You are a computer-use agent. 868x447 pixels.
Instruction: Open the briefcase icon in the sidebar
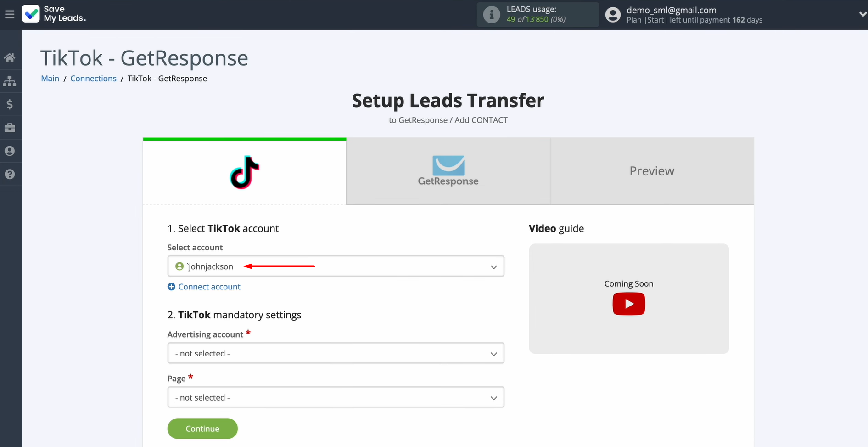pyautogui.click(x=10, y=128)
